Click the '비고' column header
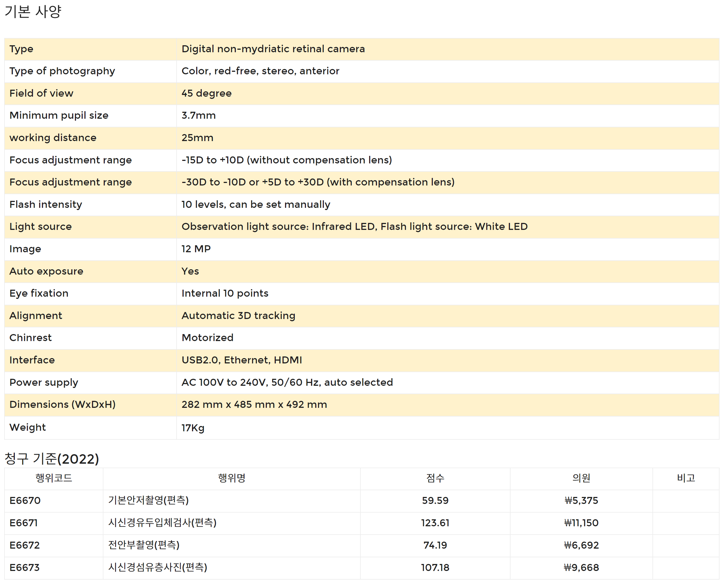The image size is (724, 588). (686, 478)
